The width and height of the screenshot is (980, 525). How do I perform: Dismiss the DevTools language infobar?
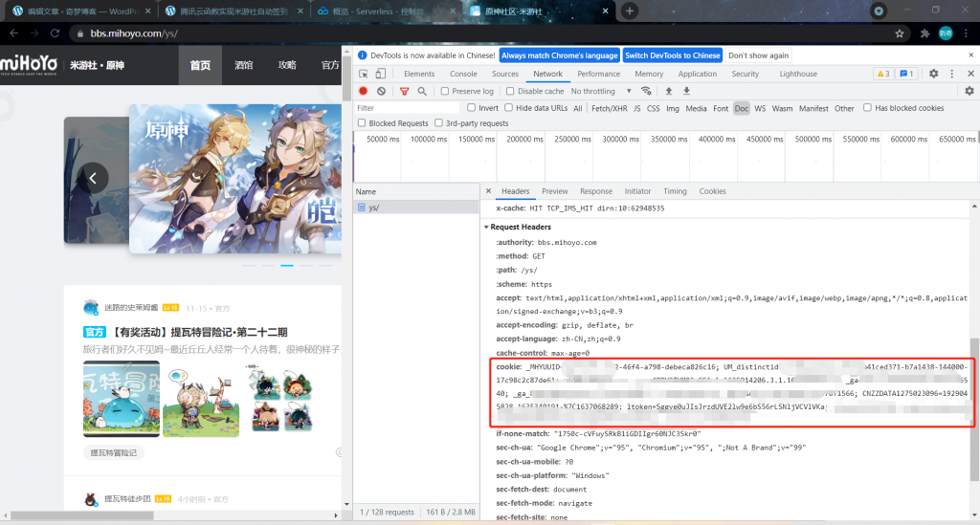tap(971, 55)
